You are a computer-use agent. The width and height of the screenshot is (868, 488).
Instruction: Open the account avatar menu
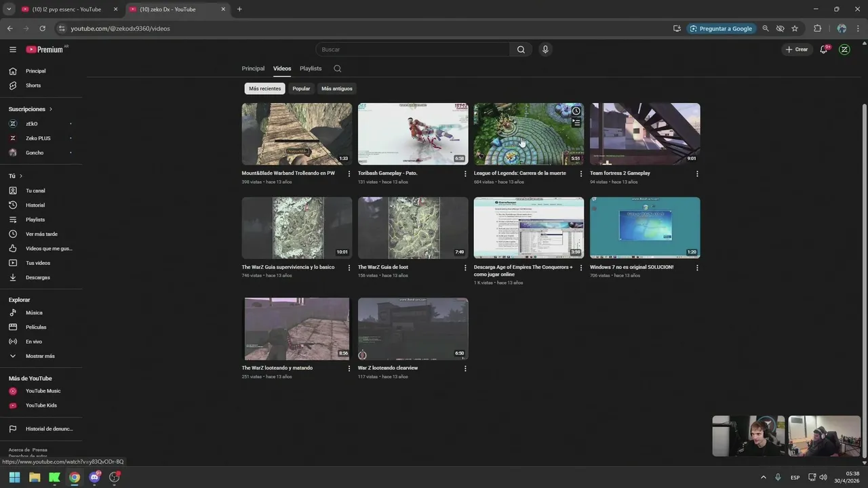(x=844, y=49)
